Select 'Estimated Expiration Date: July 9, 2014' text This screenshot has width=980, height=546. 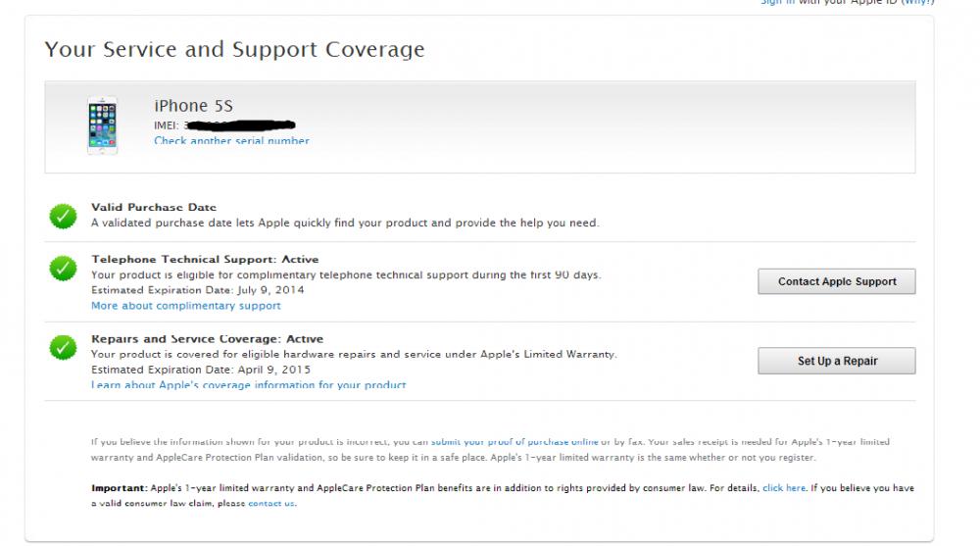(x=198, y=290)
